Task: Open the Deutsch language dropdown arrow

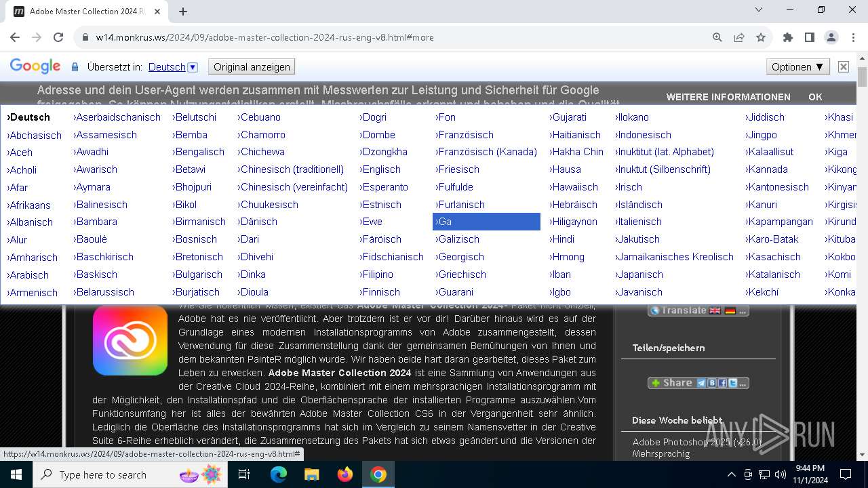Action: pos(193,67)
